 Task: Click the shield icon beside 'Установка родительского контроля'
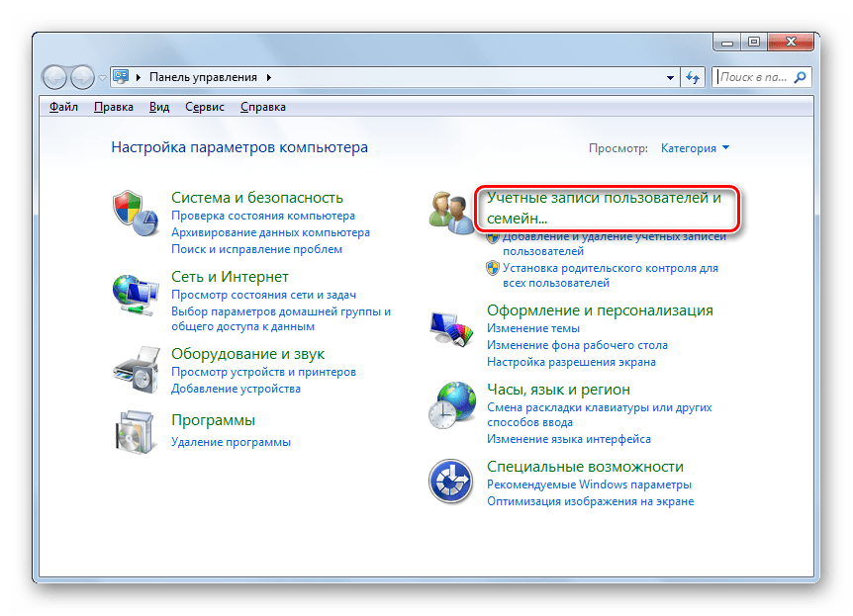(x=493, y=268)
